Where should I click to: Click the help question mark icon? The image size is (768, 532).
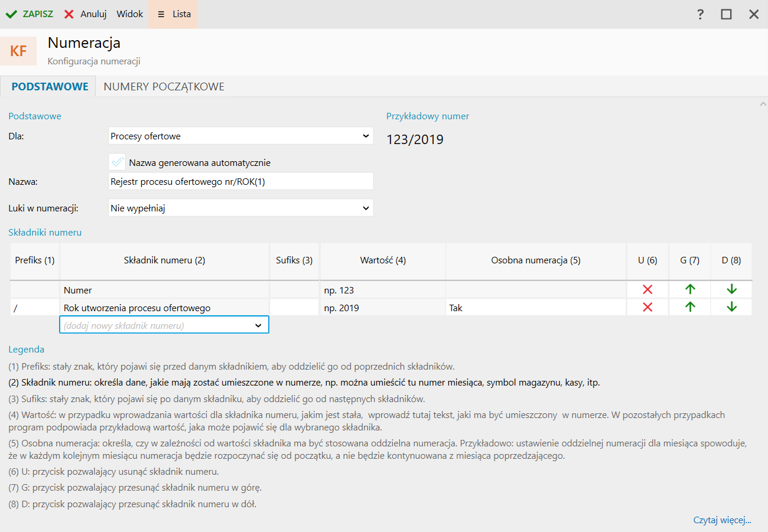tap(701, 14)
